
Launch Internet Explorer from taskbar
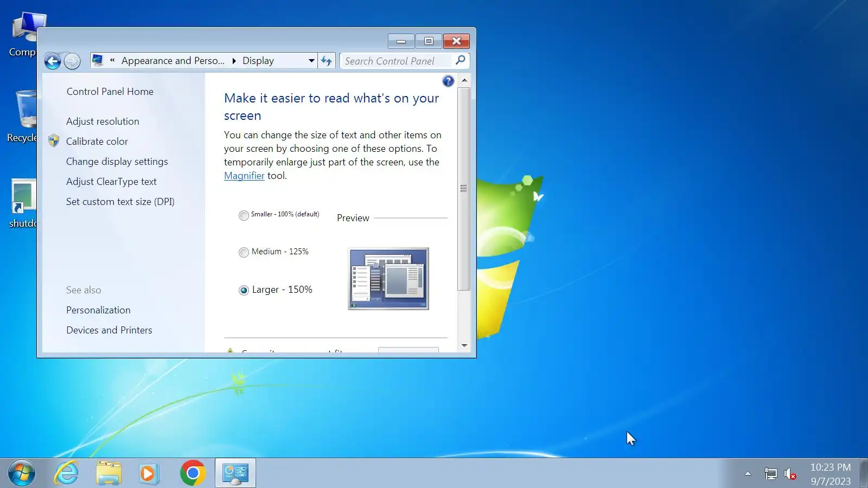[67, 473]
